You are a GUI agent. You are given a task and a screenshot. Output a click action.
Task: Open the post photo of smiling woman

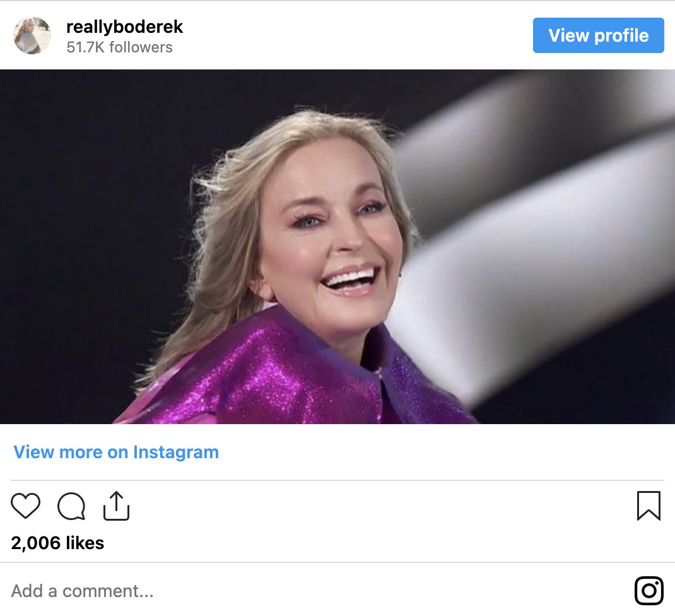click(337, 246)
